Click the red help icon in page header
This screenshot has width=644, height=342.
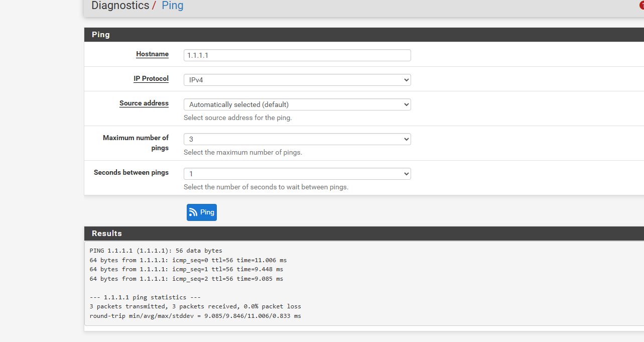641,6
